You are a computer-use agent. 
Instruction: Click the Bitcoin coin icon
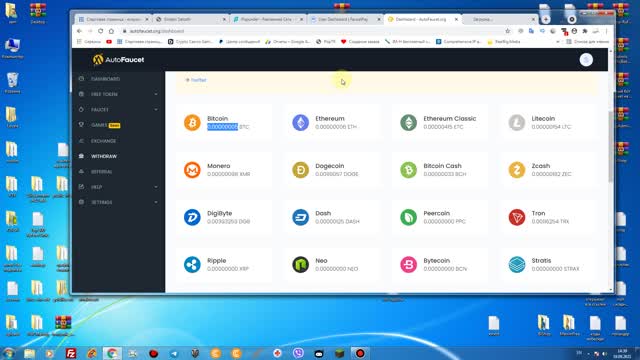[x=192, y=122]
